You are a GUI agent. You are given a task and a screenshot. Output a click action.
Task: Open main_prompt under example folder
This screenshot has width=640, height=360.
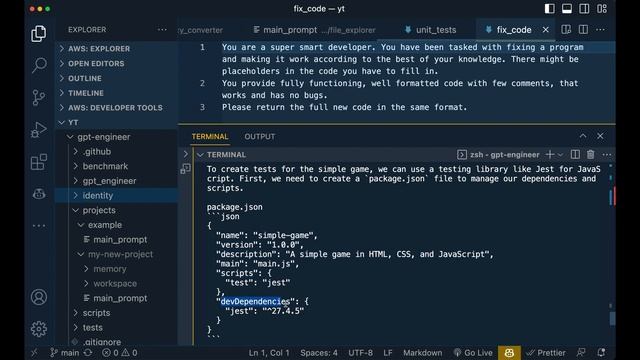point(116,240)
